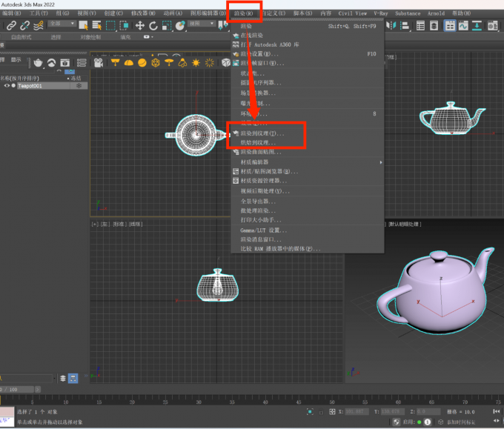Viewport: 504px width, 429px height.
Task: Select Teapot001 in the scene list
Action: [30, 86]
